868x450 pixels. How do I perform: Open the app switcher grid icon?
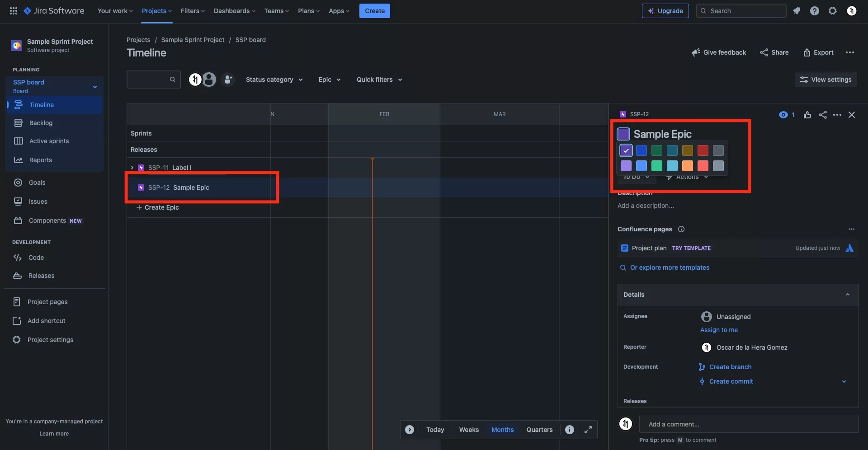click(x=14, y=11)
